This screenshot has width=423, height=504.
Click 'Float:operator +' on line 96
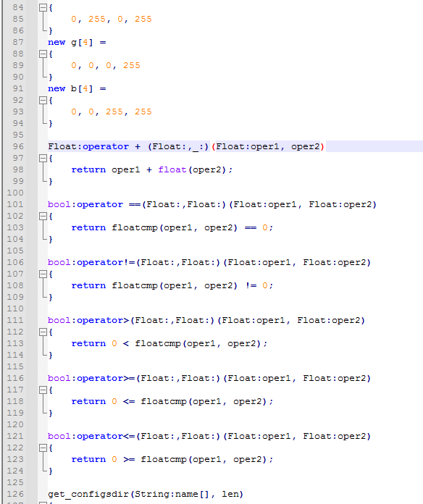(94, 146)
